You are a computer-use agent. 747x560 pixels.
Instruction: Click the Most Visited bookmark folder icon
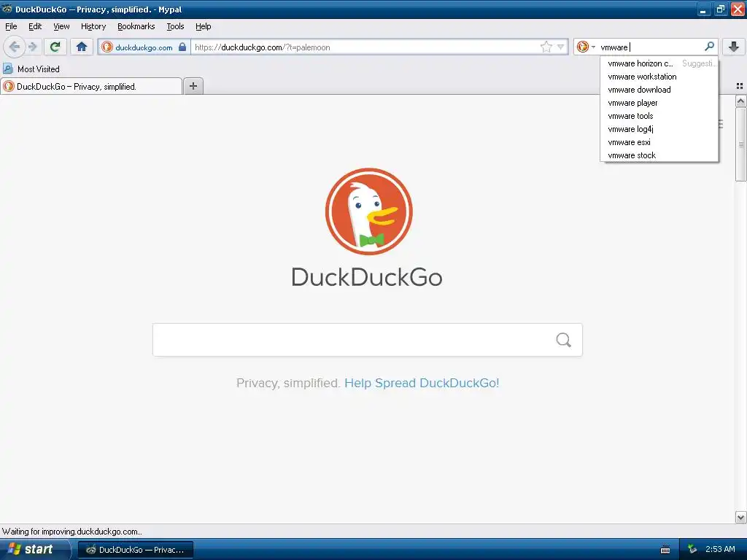click(7, 69)
